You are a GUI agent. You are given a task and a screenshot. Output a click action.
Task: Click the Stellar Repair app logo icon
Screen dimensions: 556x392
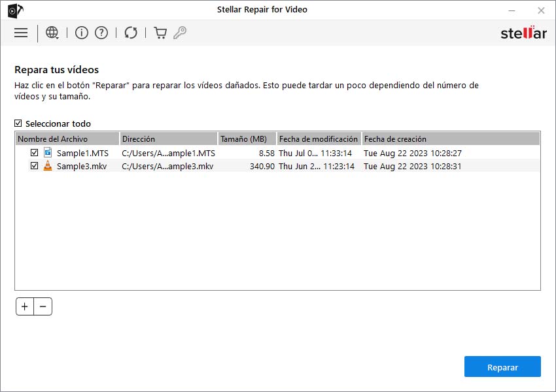point(15,10)
